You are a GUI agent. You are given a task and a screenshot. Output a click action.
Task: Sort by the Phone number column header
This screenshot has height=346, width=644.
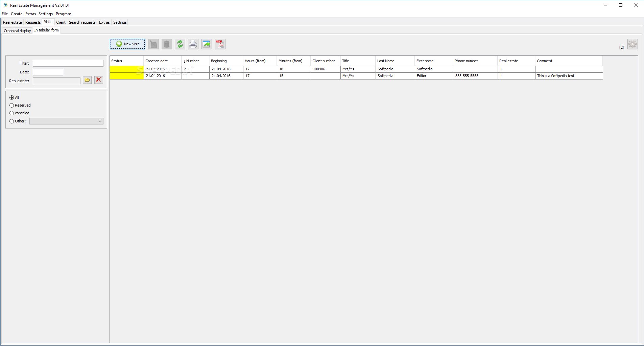coord(475,61)
